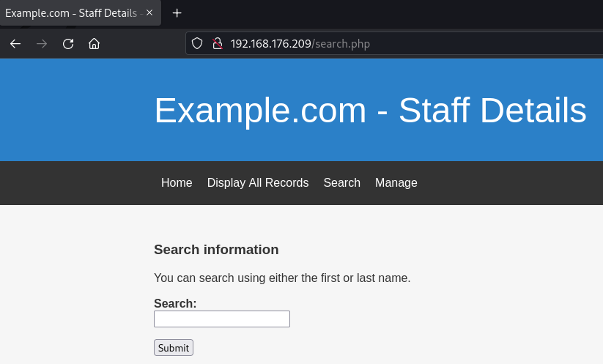Select Search in the navigation bar

click(x=341, y=183)
